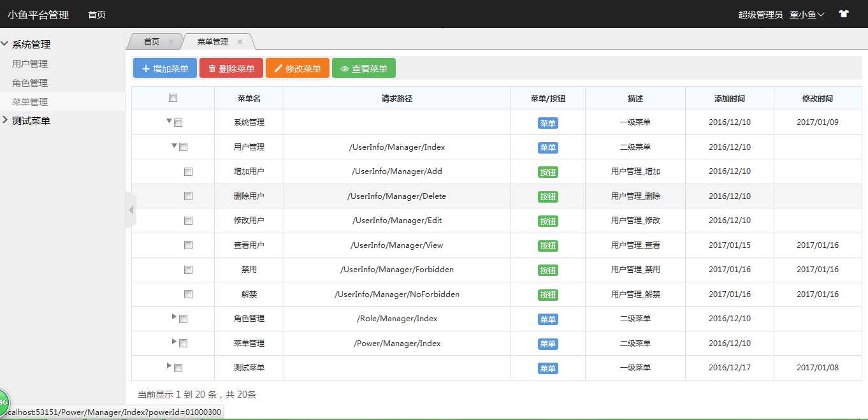Image resolution: width=868 pixels, height=420 pixels.
Task: Check the 禁用 row checkbox
Action: 188,270
